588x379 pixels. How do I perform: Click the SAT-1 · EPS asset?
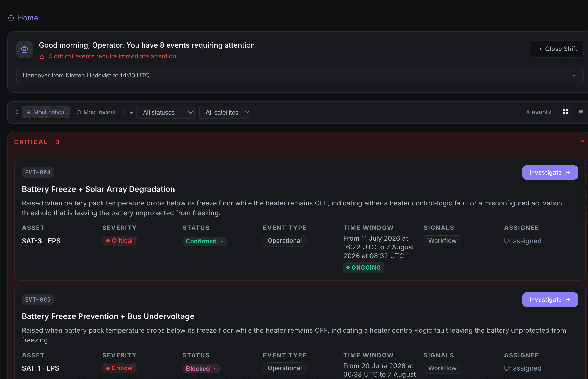(x=40, y=368)
